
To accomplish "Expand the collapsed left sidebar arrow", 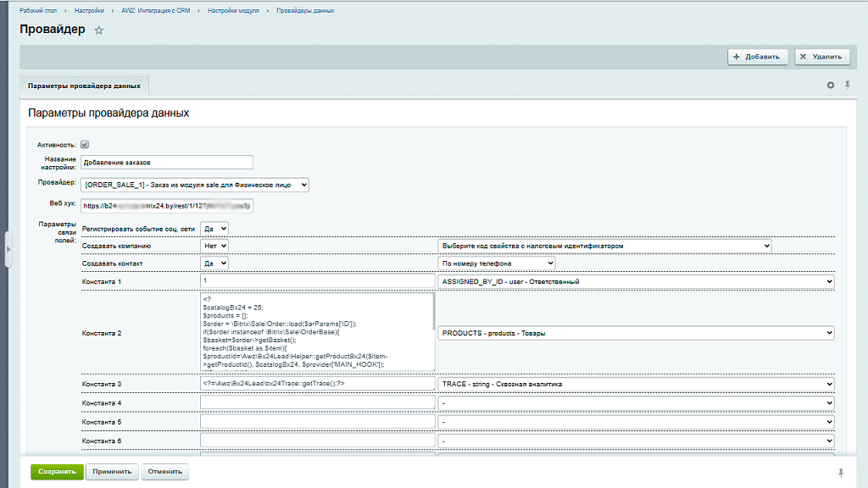I will point(8,251).
